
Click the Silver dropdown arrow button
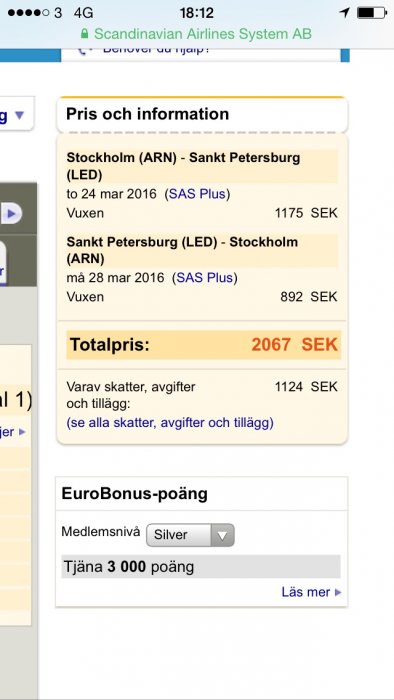point(222,535)
